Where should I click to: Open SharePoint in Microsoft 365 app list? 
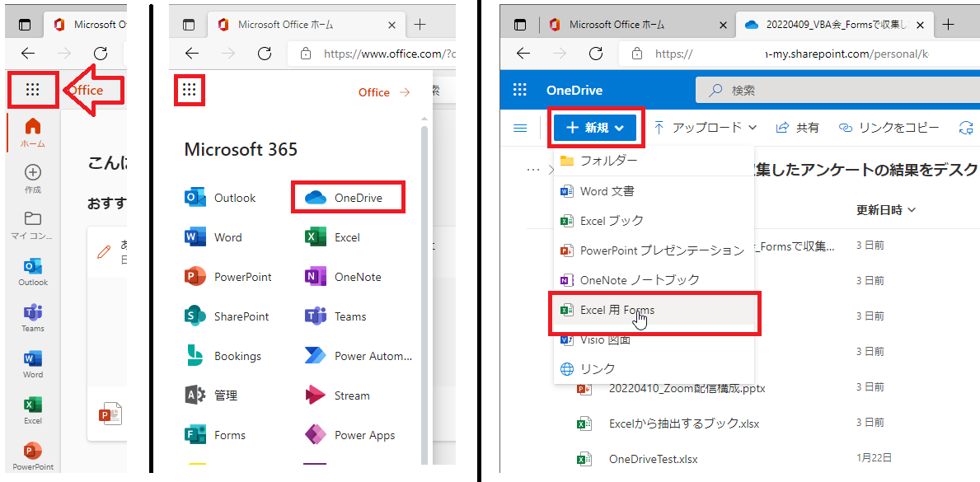[227, 316]
